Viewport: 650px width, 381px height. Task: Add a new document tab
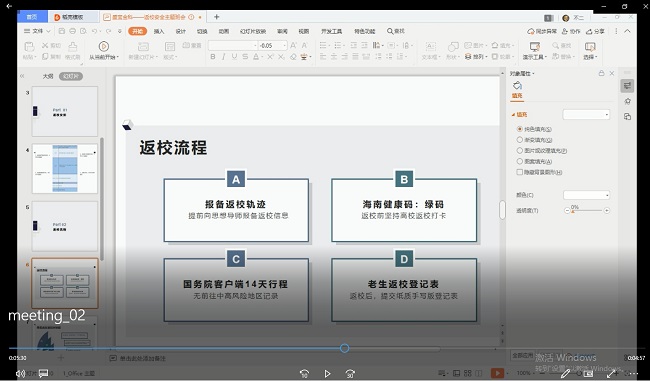216,17
